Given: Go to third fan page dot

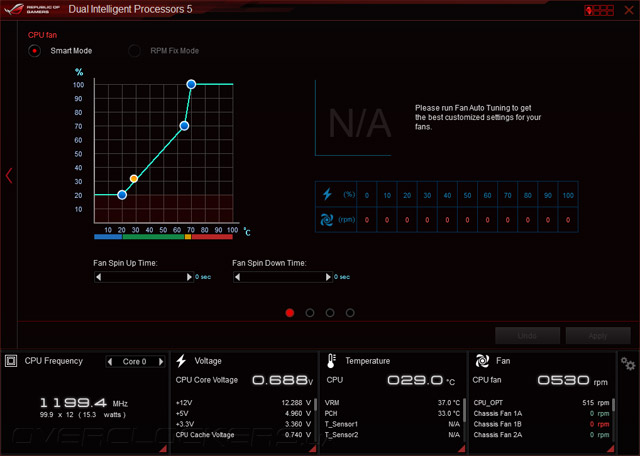Looking at the screenshot, I should [330, 313].
